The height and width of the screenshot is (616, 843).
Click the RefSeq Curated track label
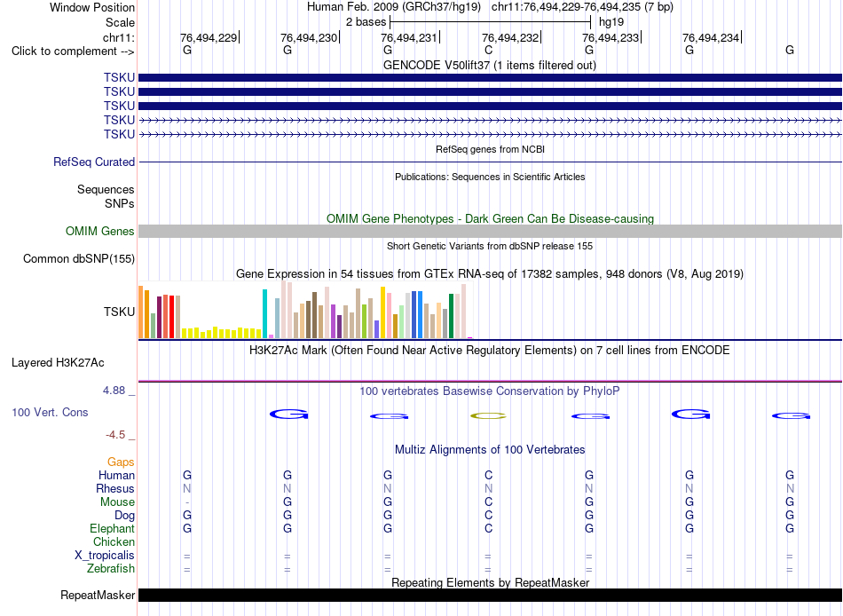click(94, 162)
